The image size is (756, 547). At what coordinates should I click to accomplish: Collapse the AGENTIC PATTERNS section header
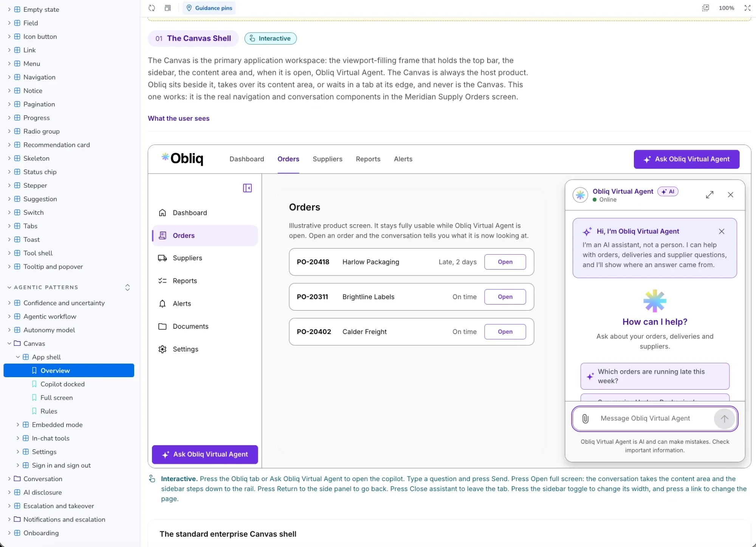coord(43,287)
